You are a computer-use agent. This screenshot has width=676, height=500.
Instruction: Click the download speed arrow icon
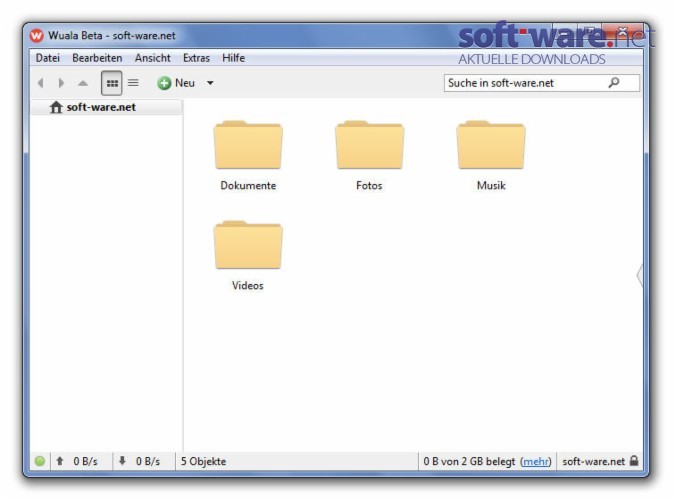[122, 461]
